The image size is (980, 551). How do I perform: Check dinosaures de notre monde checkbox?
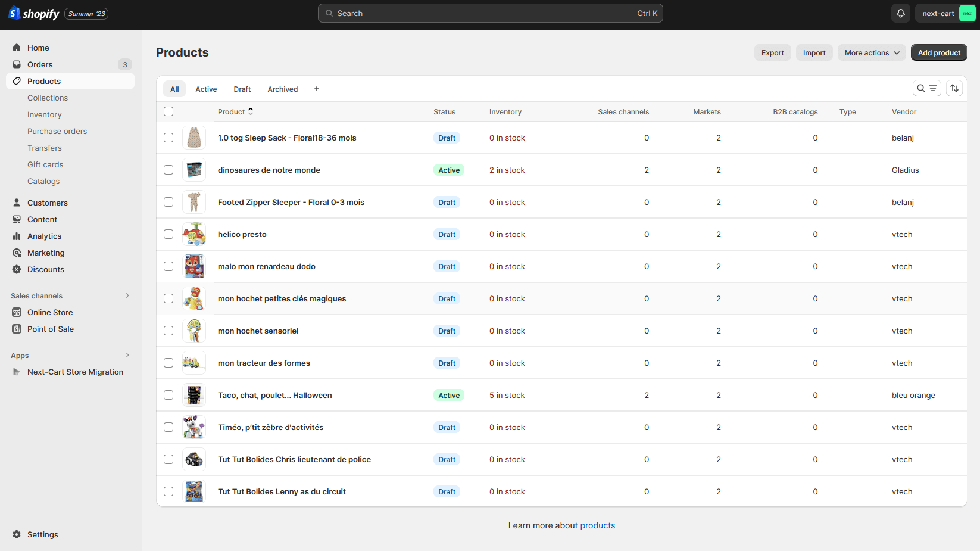tap(168, 170)
